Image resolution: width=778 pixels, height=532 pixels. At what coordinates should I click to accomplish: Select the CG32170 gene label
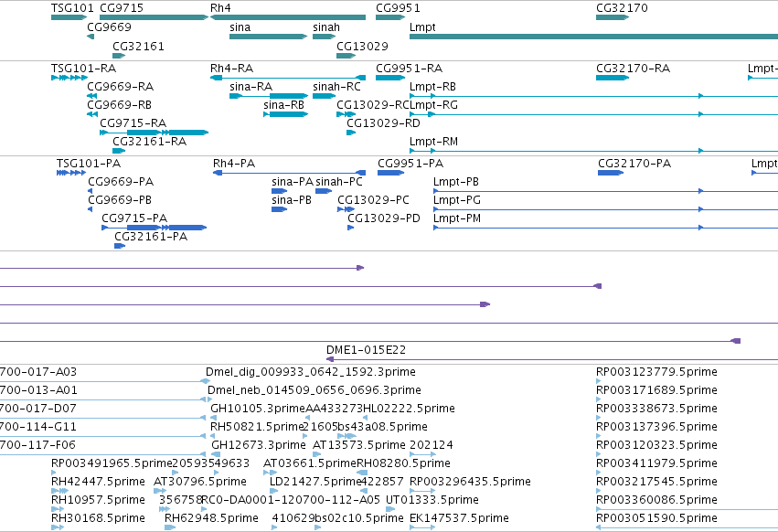[622, 8]
